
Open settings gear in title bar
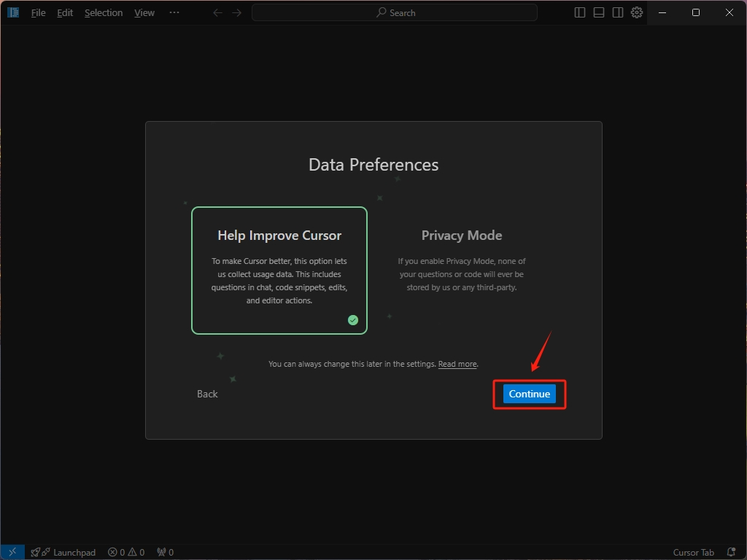pyautogui.click(x=637, y=12)
